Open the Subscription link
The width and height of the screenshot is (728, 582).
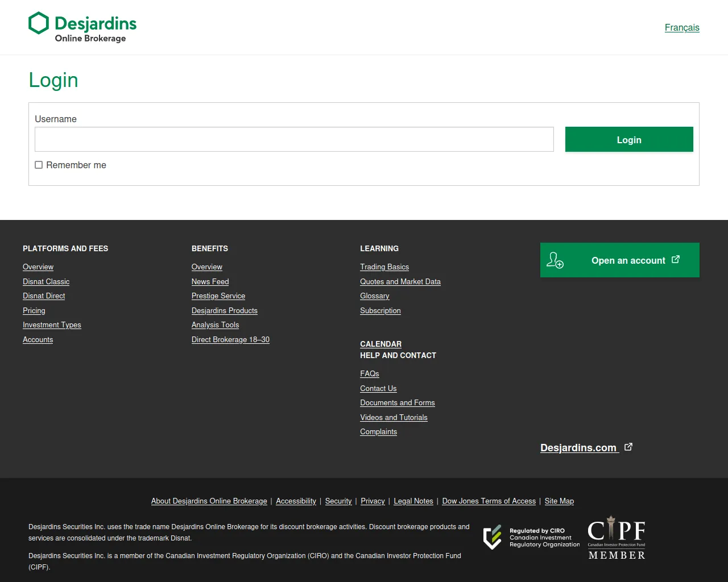coord(380,310)
